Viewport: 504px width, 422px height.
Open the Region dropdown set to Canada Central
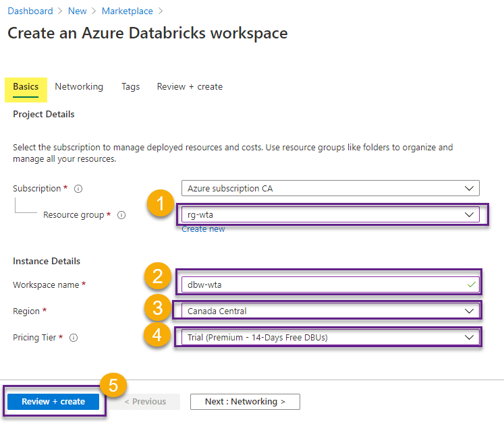click(327, 311)
